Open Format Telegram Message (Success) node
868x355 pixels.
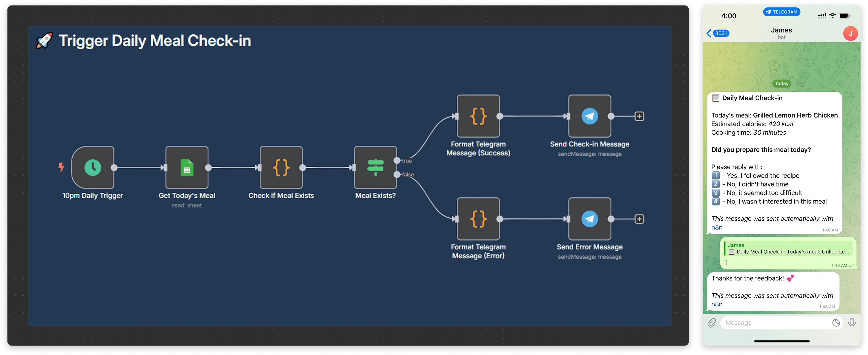click(x=478, y=116)
